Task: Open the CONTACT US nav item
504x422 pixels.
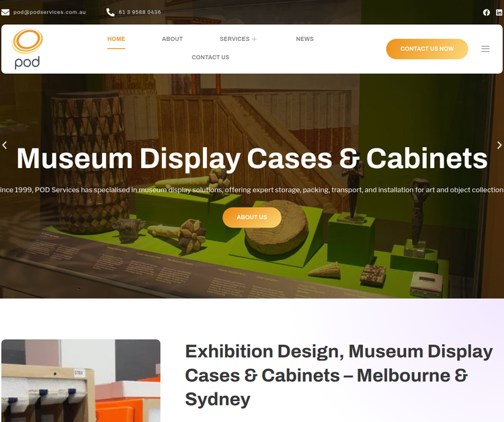Action: point(210,57)
